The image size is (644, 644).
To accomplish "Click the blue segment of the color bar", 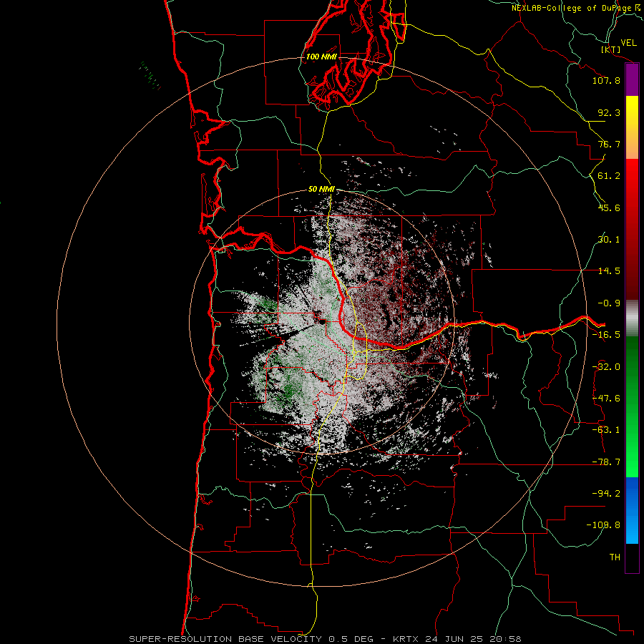I will [x=632, y=510].
